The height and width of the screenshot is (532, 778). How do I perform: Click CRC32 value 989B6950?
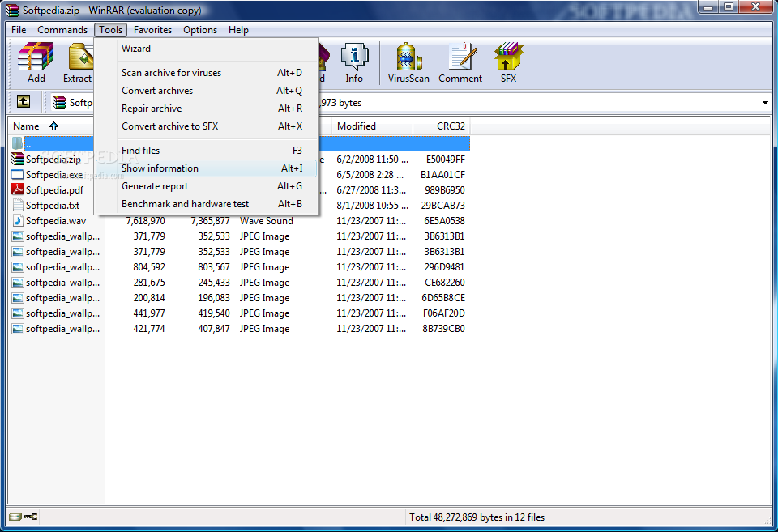point(445,190)
